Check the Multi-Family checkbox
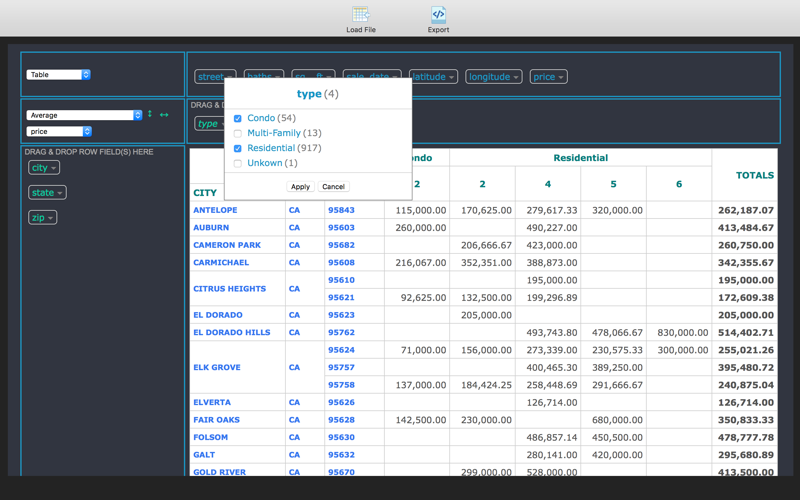 coord(238,134)
